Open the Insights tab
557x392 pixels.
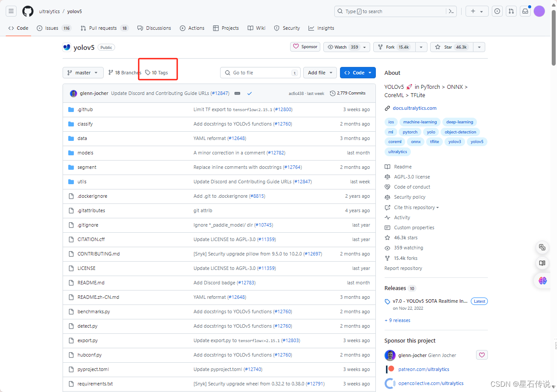[x=321, y=28]
